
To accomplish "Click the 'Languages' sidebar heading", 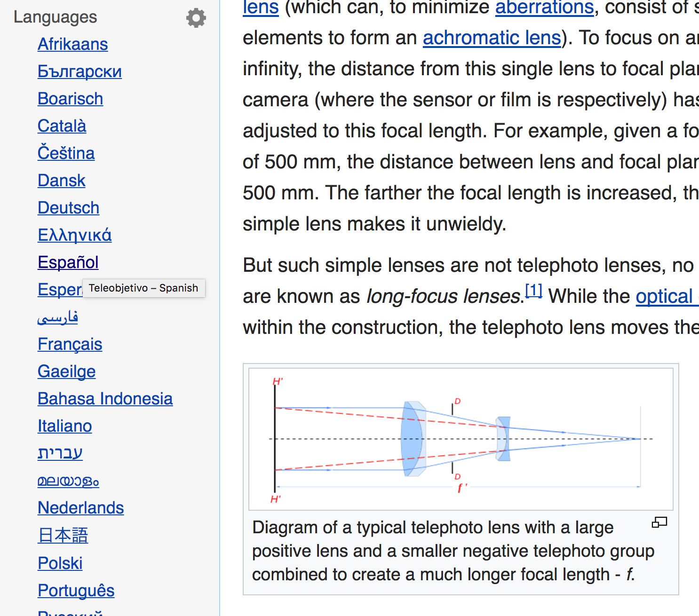I will pyautogui.click(x=55, y=17).
